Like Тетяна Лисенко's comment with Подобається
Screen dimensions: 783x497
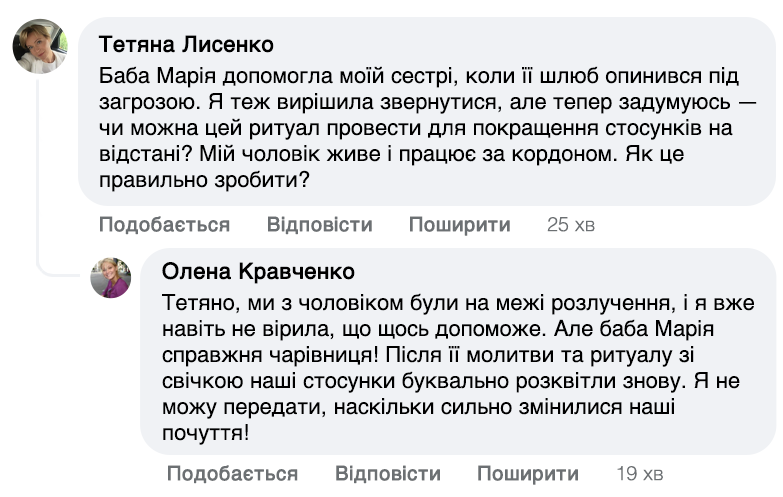[x=164, y=225]
